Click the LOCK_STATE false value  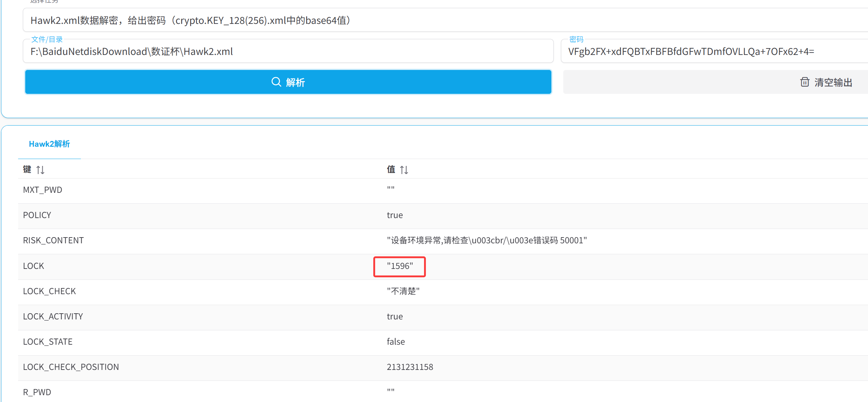pos(396,342)
